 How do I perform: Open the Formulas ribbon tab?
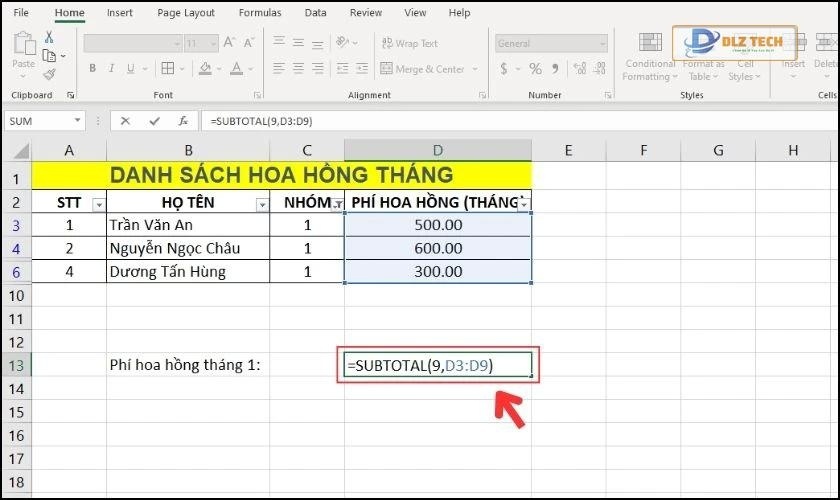point(260,13)
